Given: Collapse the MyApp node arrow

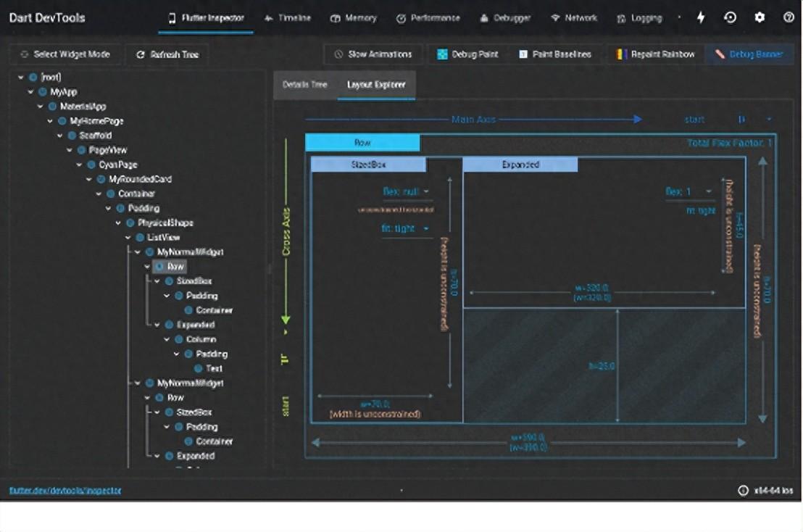Looking at the screenshot, I should coord(30,92).
